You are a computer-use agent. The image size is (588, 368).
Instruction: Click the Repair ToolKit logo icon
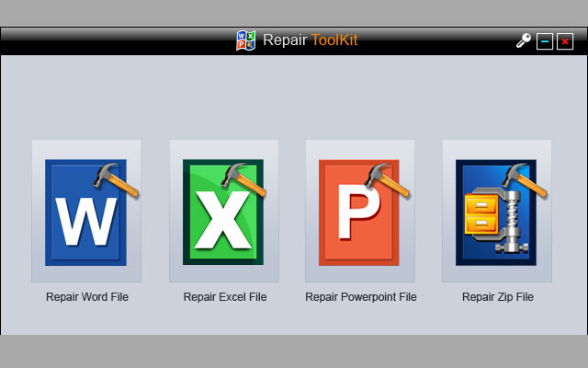coord(246,40)
